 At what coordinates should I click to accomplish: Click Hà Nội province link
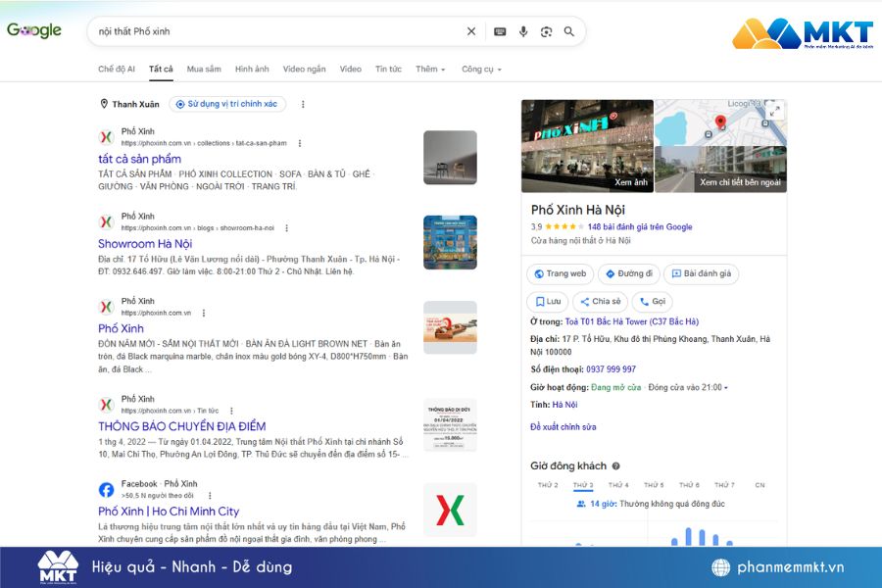564,405
